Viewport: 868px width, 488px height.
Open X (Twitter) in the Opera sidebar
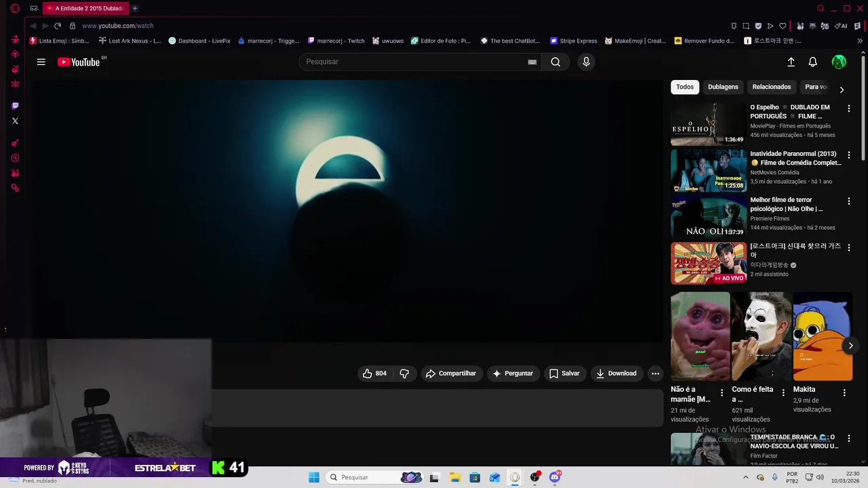15,121
